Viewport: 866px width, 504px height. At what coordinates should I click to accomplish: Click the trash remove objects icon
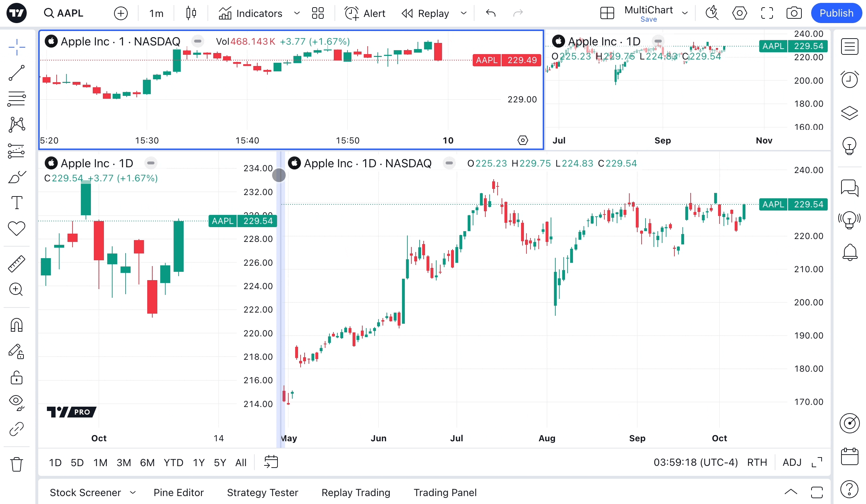point(17,464)
